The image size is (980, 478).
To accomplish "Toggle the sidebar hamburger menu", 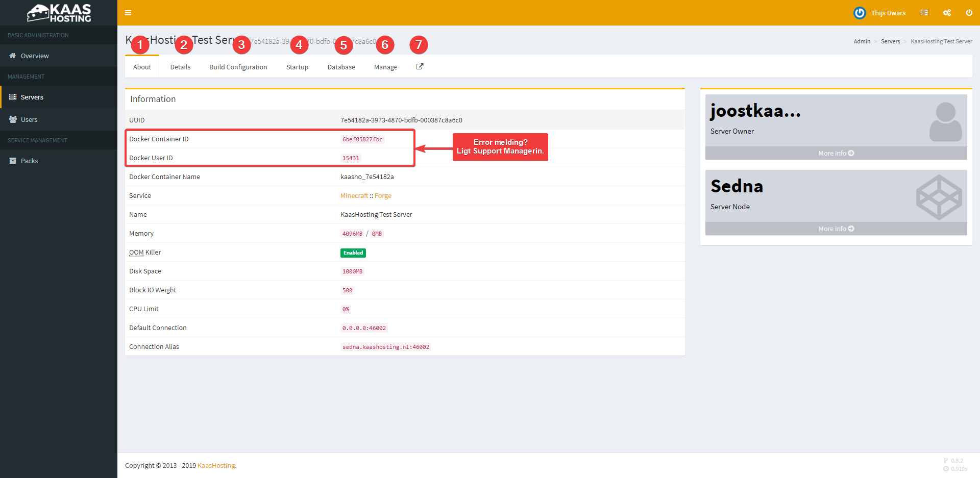I will [x=128, y=13].
